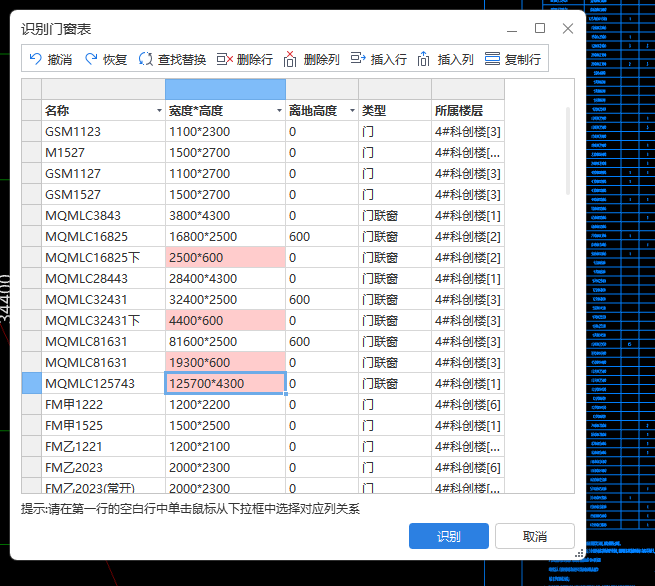The height and width of the screenshot is (586, 655).
Task: Click the blank mapping cell above 名称
Action: pyautogui.click(x=104, y=89)
